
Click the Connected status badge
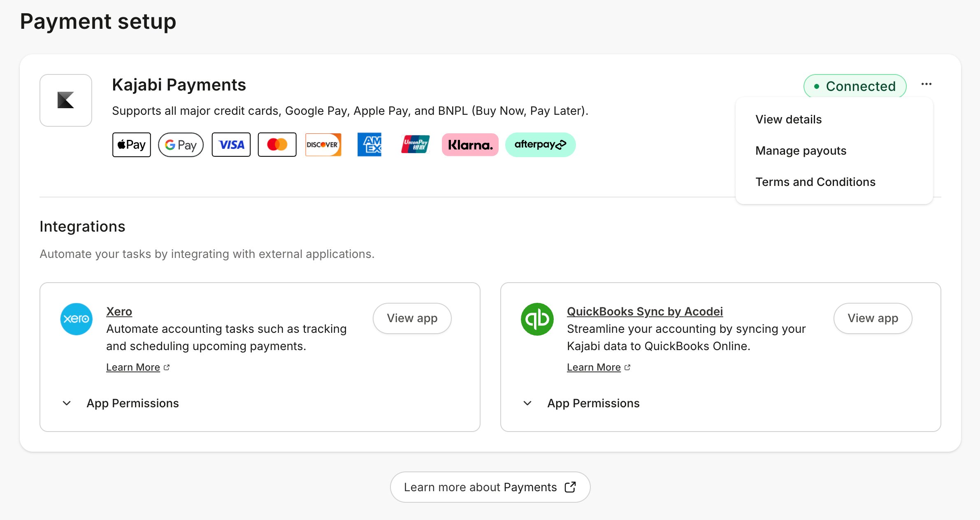[855, 86]
